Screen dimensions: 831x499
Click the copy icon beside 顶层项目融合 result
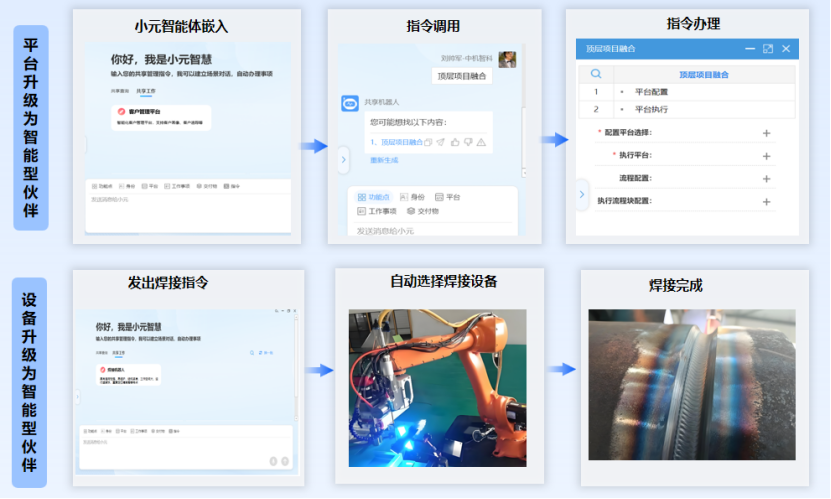[428, 143]
